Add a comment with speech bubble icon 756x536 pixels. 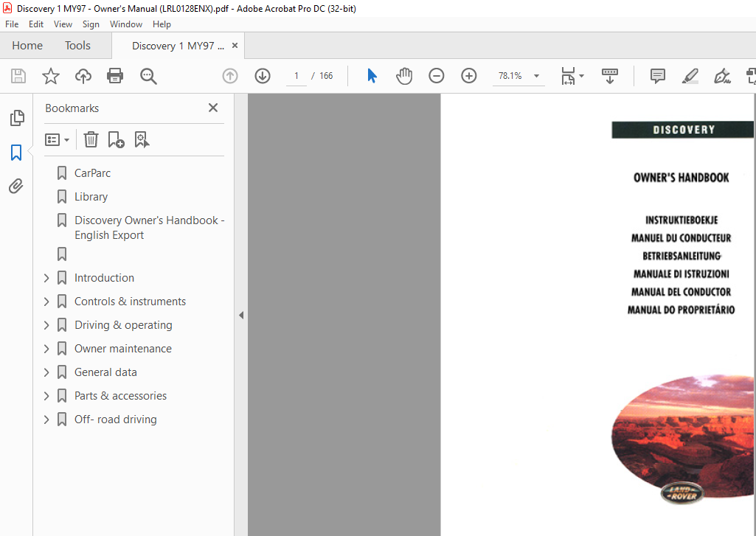(658, 76)
